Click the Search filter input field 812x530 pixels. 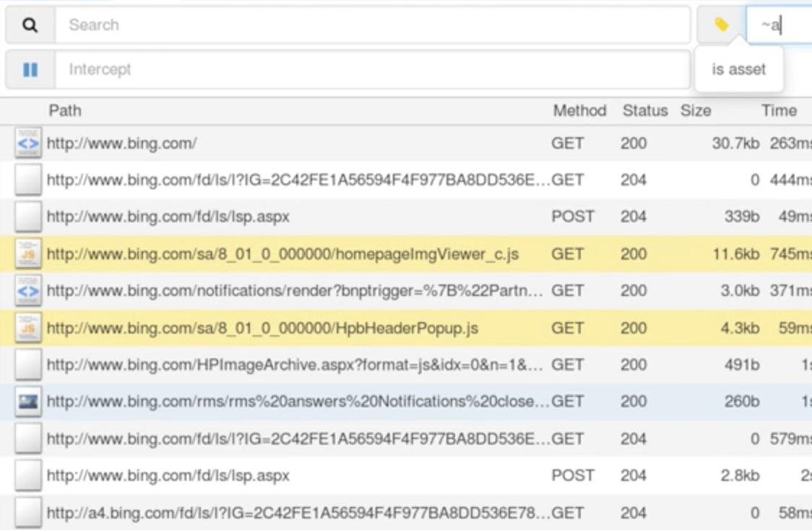coord(372,25)
